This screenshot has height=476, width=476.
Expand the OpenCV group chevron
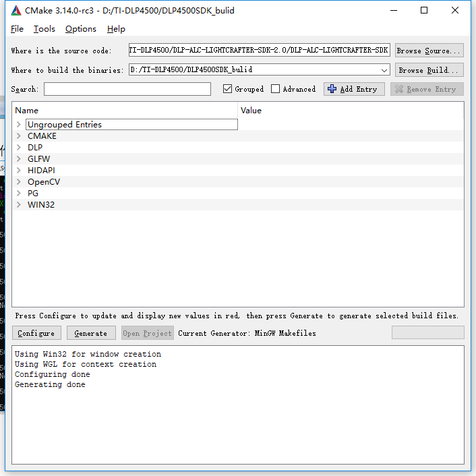pyautogui.click(x=18, y=181)
